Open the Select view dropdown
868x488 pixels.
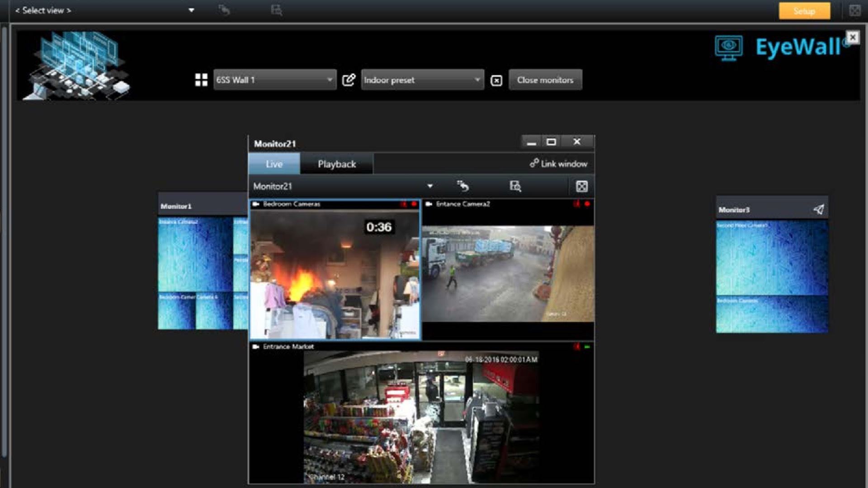[105, 10]
